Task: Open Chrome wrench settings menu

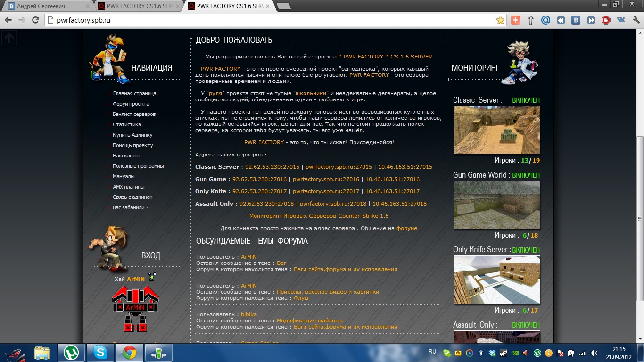Action: (636, 20)
